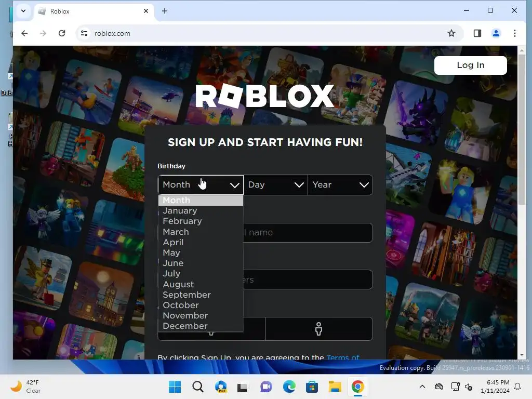Choose April from month list
Screen dimensions: 532x399
coord(201,242)
